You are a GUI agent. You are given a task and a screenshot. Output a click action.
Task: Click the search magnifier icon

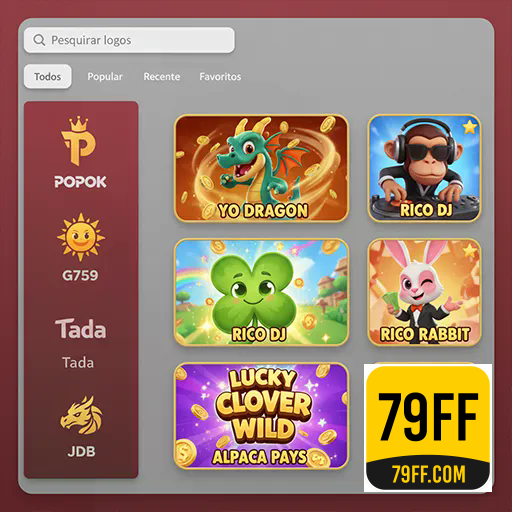(39, 40)
